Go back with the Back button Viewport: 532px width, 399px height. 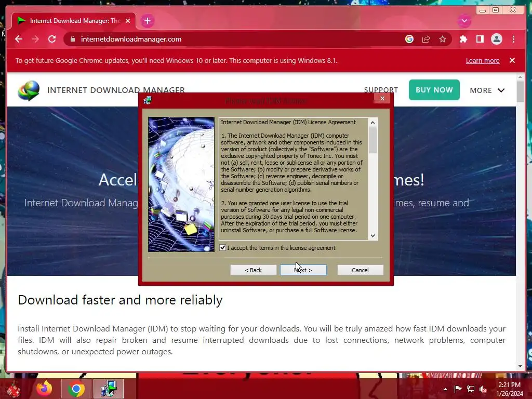[253, 270]
